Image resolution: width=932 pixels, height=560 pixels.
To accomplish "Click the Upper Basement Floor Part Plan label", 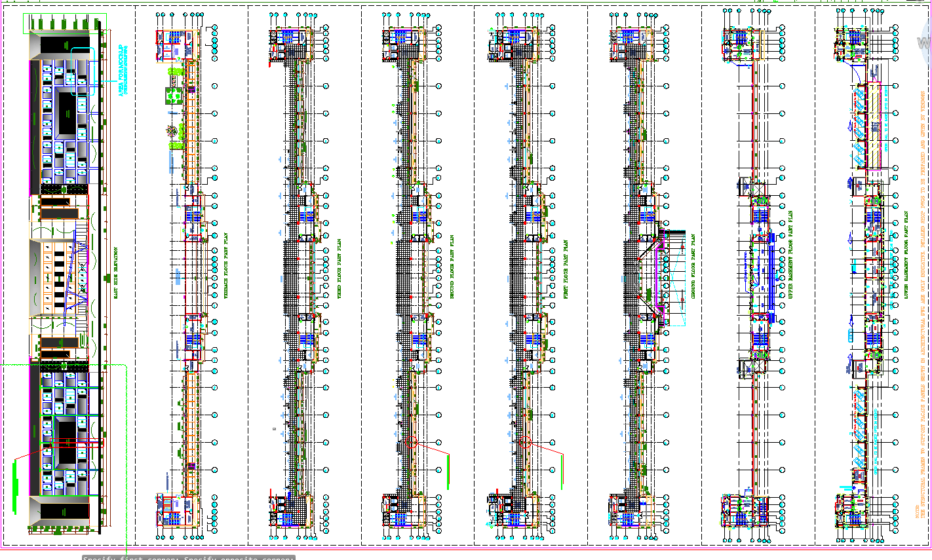I will (791, 255).
